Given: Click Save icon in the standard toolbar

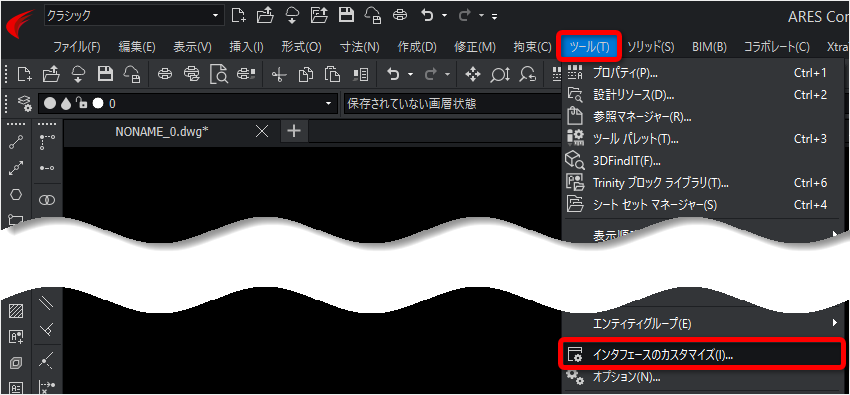Looking at the screenshot, I should click(x=105, y=74).
